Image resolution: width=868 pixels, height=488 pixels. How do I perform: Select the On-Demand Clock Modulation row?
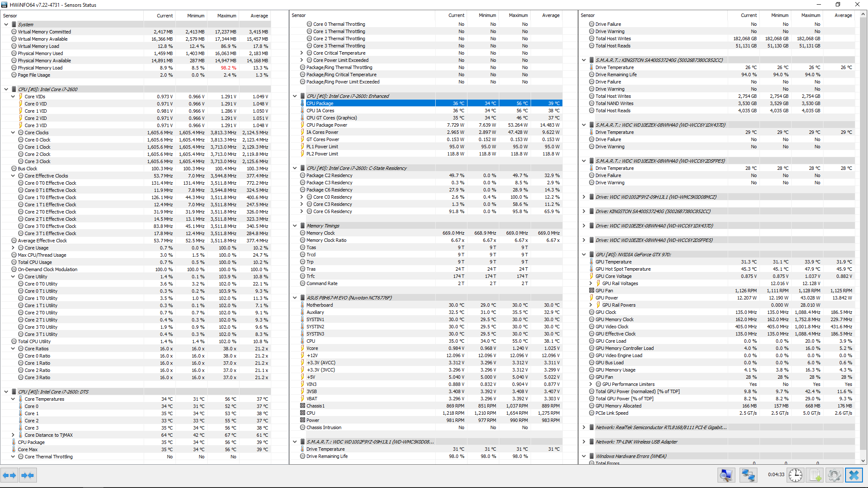coord(140,269)
